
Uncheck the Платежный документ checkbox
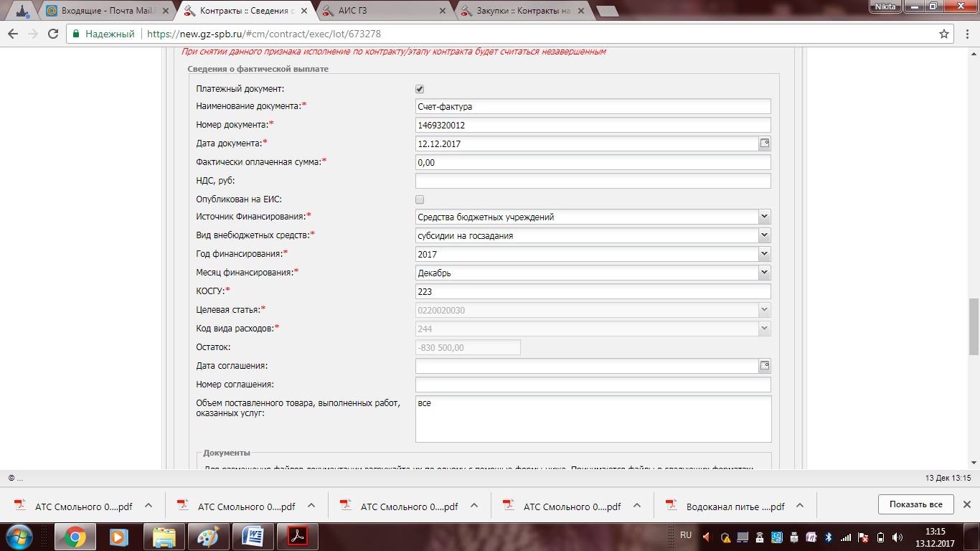420,89
